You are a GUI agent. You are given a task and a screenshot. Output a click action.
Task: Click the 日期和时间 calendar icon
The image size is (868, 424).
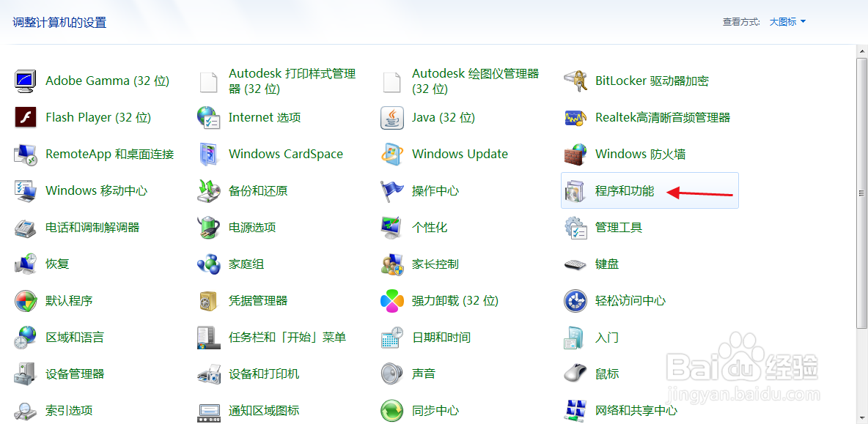(x=392, y=337)
